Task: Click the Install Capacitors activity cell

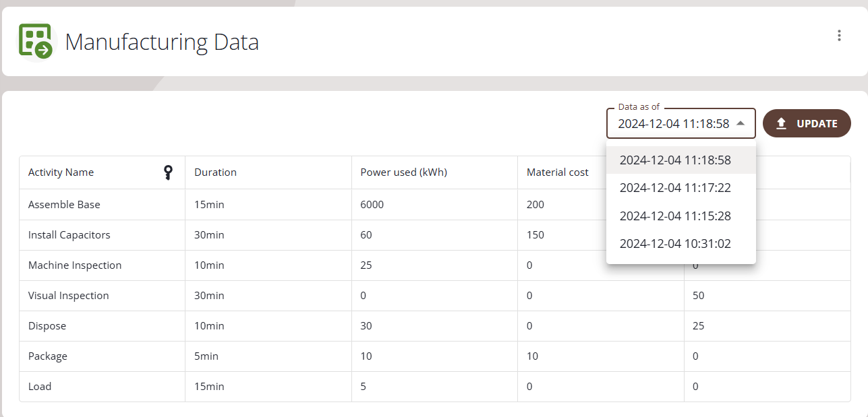Action: 69,235
